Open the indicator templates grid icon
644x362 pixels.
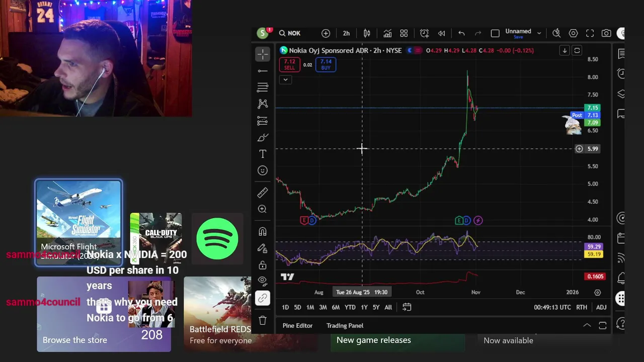[x=404, y=33]
